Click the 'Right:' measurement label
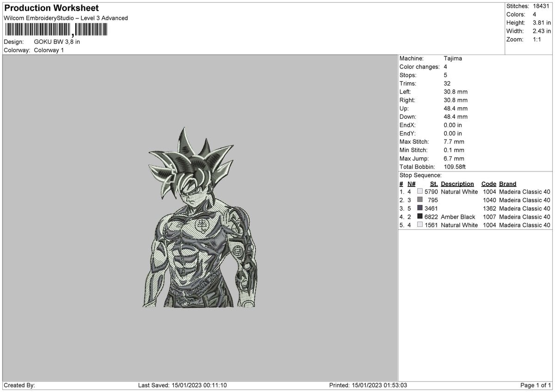555x392 pixels. click(407, 100)
